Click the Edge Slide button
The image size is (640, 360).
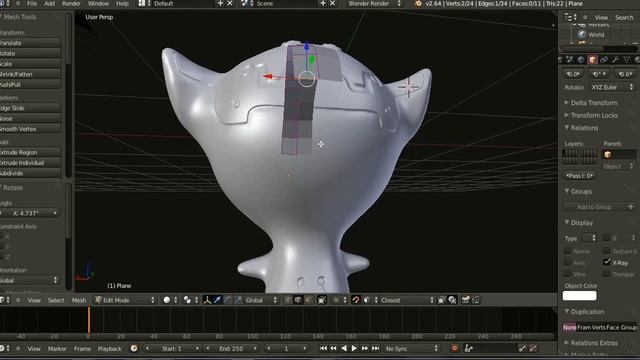tap(30, 108)
